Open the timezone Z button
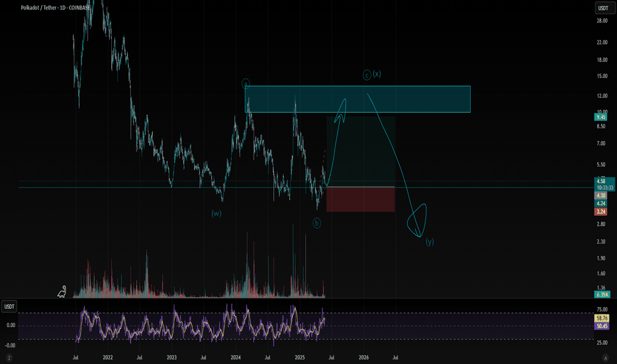 coord(9,357)
